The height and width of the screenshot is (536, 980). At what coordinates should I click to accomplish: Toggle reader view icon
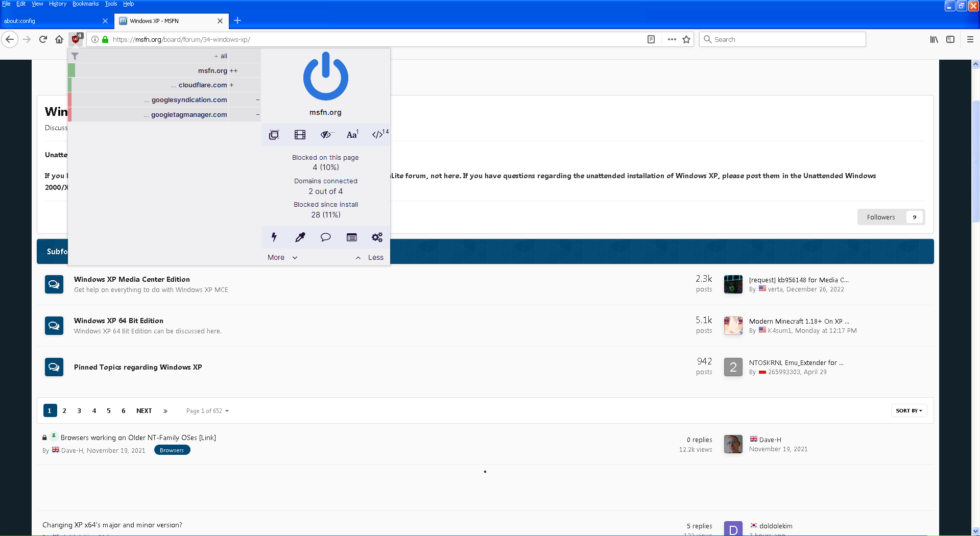pyautogui.click(x=651, y=39)
